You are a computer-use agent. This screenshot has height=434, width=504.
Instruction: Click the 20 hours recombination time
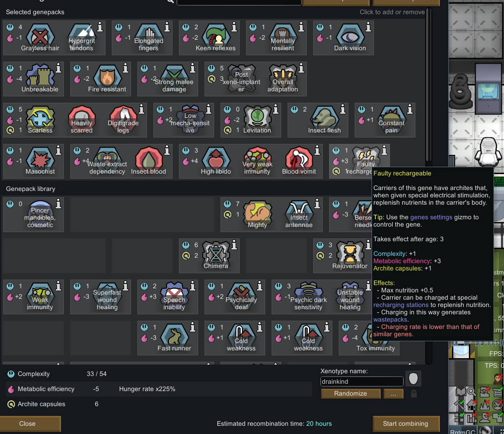pyautogui.click(x=319, y=423)
